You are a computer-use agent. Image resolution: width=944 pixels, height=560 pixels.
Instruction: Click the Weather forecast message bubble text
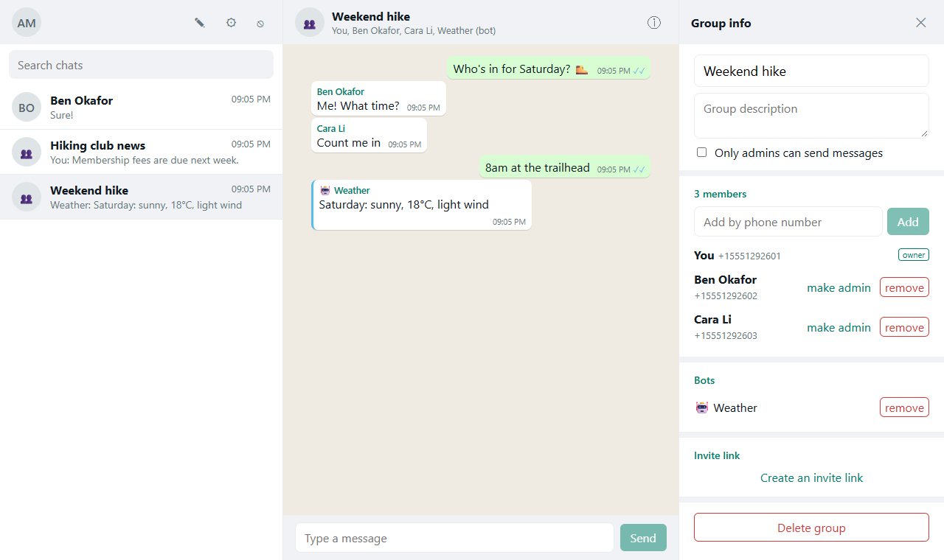[x=404, y=204]
